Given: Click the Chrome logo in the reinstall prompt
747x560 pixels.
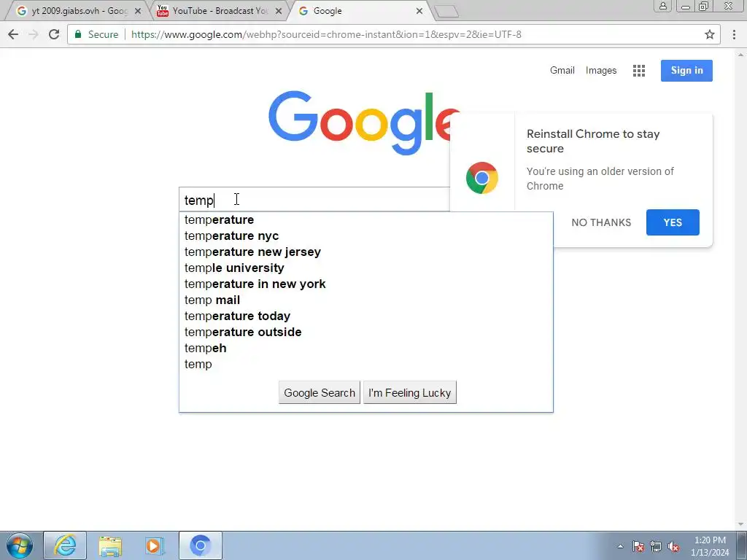Looking at the screenshot, I should point(482,178).
